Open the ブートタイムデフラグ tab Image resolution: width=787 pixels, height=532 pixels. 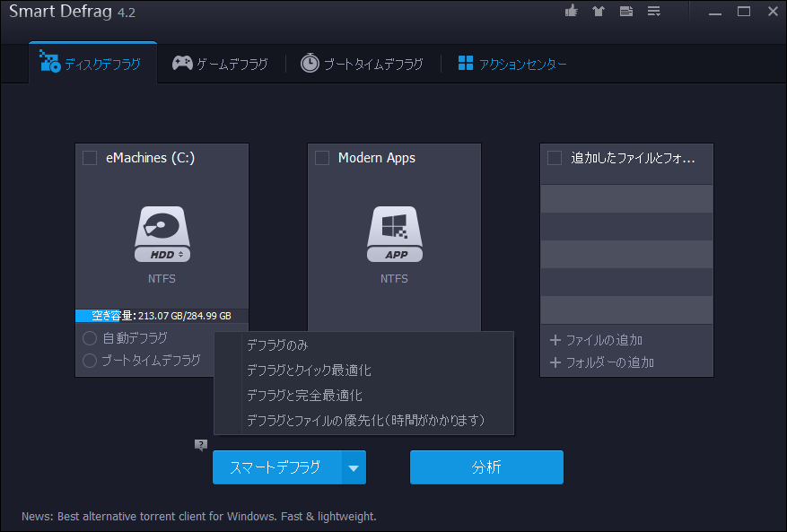tap(363, 64)
